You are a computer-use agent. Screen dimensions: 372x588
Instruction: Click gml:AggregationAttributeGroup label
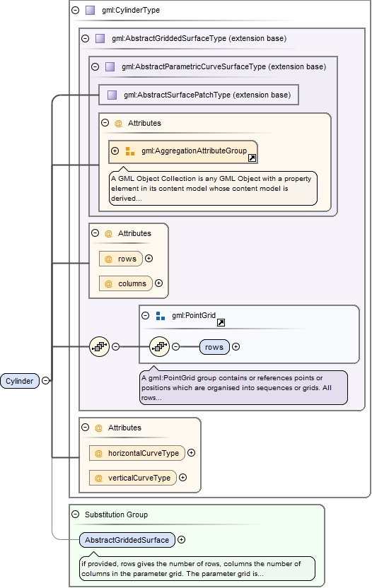pos(194,151)
